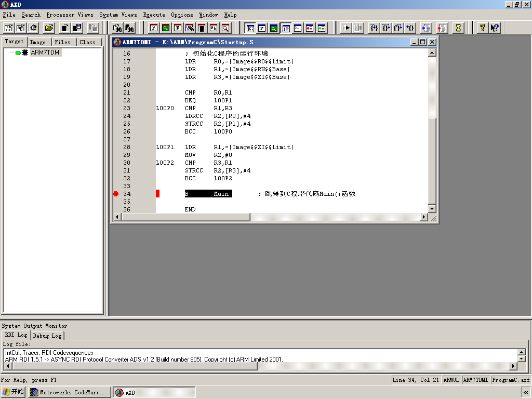Open the Execute menu
The height and width of the screenshot is (399, 532).
pyautogui.click(x=154, y=15)
